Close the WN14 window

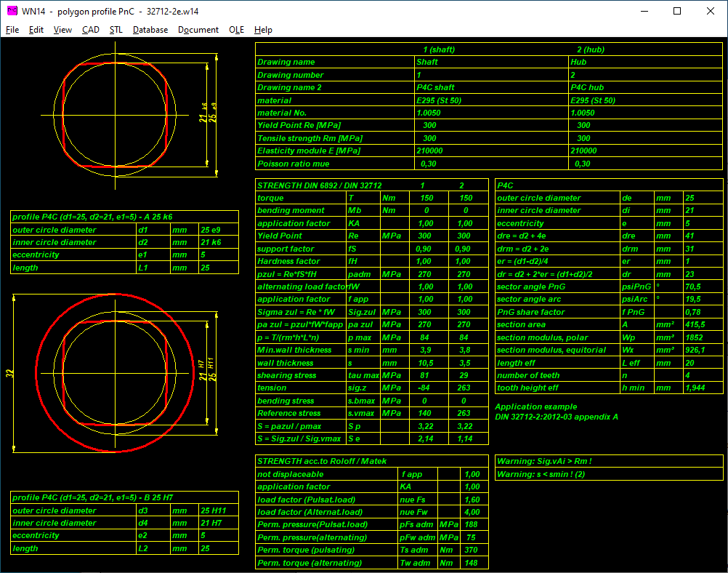[711, 11]
